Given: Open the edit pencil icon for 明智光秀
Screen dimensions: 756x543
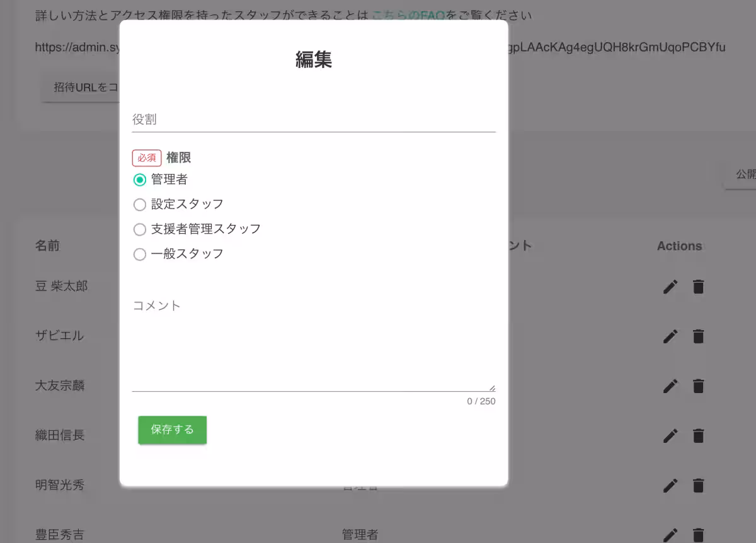Looking at the screenshot, I should click(x=670, y=485).
